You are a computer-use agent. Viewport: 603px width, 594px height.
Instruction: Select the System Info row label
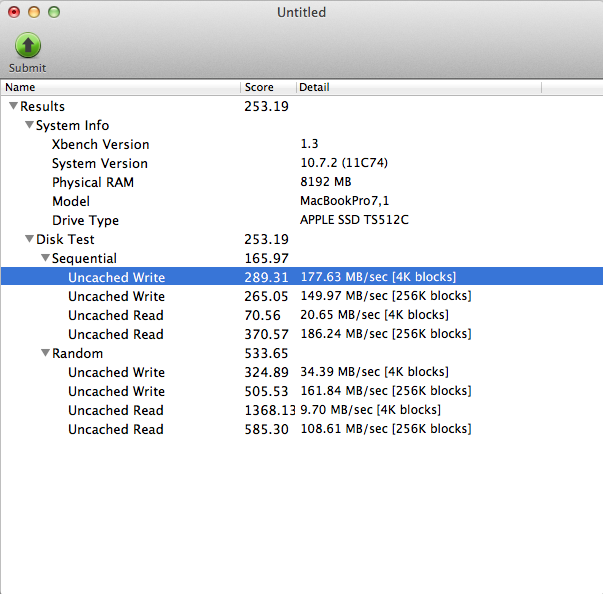[x=72, y=125]
